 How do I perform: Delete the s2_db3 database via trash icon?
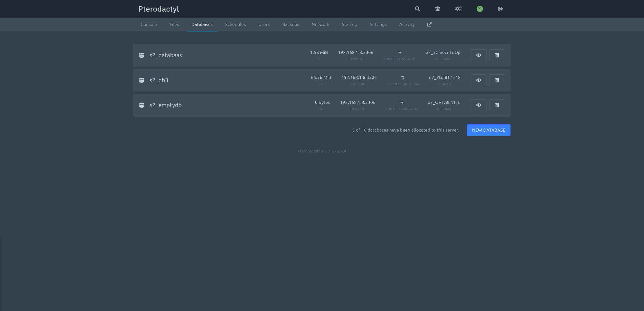(x=497, y=80)
